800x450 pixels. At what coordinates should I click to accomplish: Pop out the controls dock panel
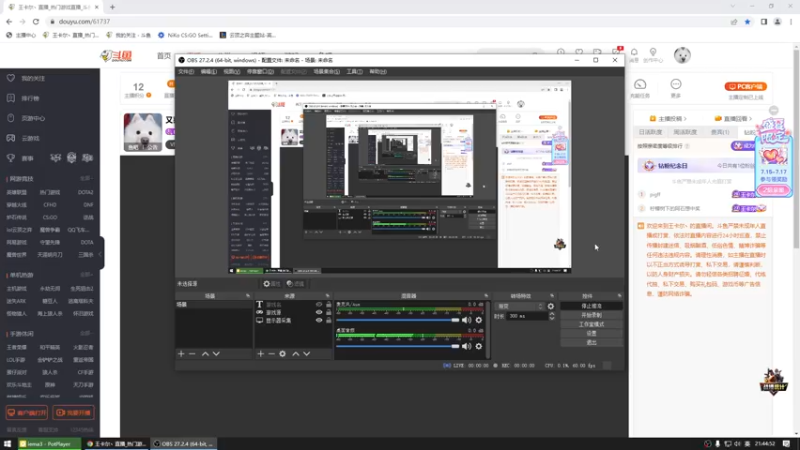[x=619, y=296]
